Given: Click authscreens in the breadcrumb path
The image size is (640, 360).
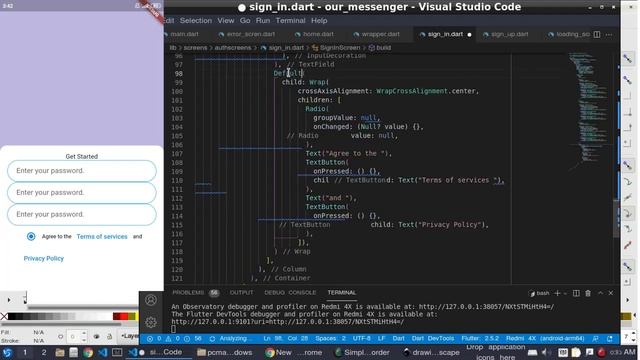Looking at the screenshot, I should tap(233, 48).
